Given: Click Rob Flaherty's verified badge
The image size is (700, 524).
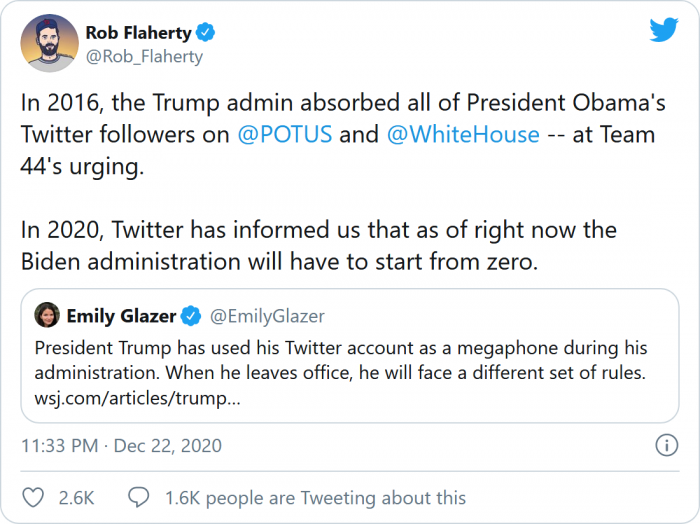Looking at the screenshot, I should pos(206,33).
